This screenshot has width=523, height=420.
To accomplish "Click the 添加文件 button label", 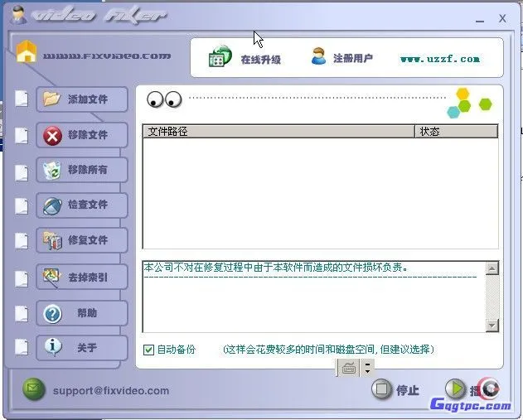I will [88, 99].
